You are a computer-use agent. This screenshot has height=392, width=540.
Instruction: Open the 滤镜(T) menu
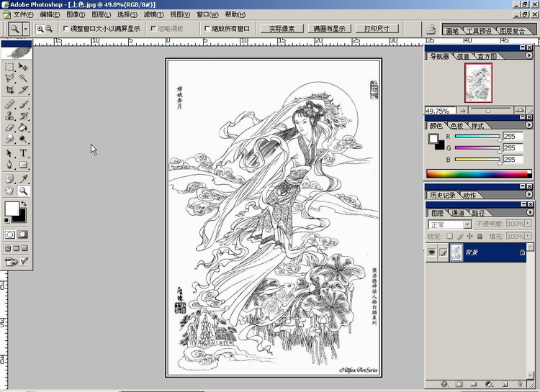pos(153,14)
